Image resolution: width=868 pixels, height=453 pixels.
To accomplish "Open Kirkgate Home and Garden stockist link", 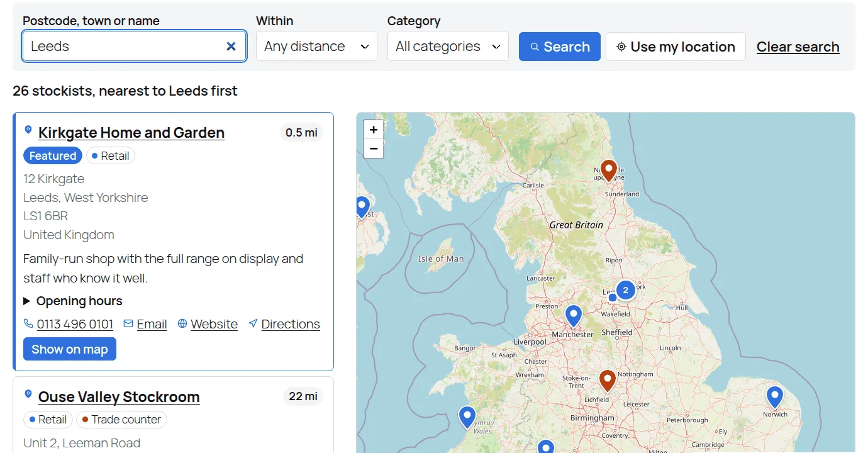I will (131, 133).
